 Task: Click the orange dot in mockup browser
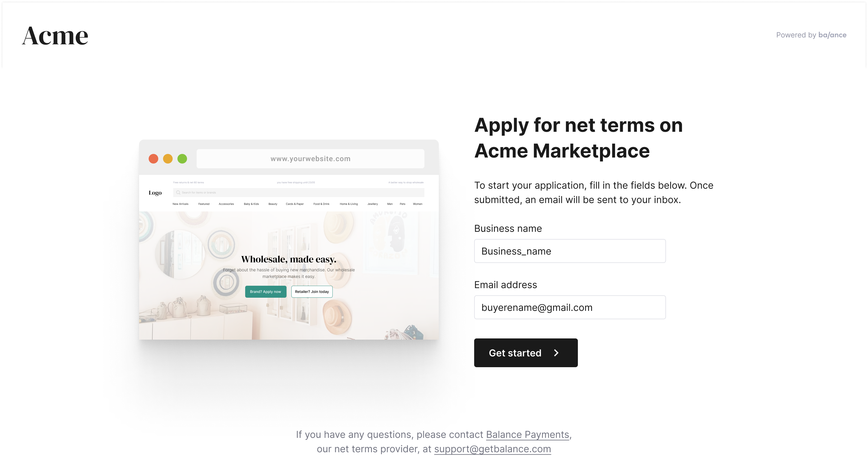click(x=168, y=158)
